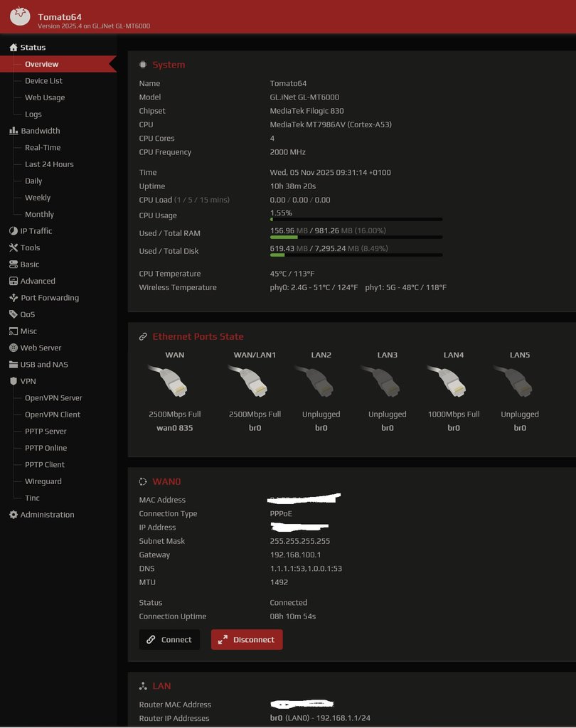Image resolution: width=576 pixels, height=728 pixels.
Task: Open the Monthly bandwidth page
Action: pyautogui.click(x=40, y=214)
